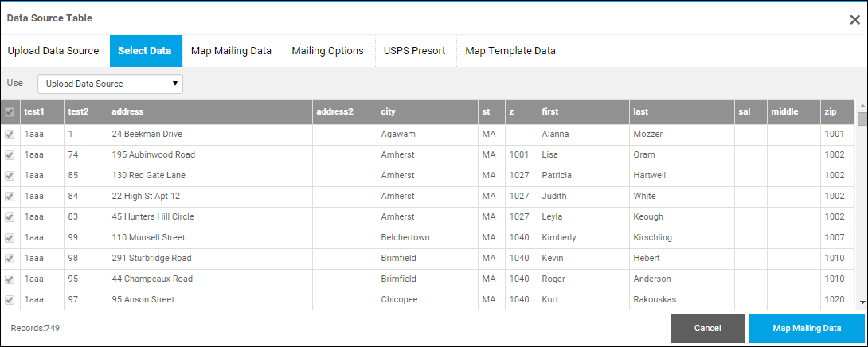Open the Use data source dropdown
Viewport: 868px width, 347px height.
pyautogui.click(x=110, y=84)
